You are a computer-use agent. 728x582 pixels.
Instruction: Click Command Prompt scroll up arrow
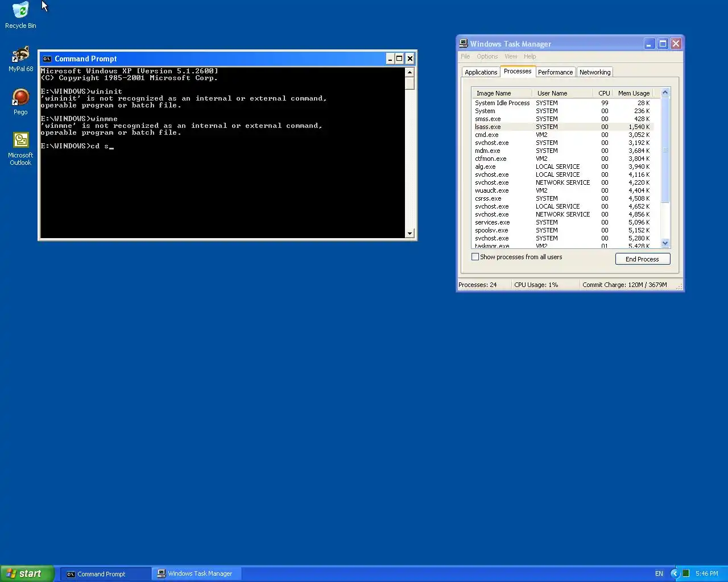pyautogui.click(x=409, y=72)
